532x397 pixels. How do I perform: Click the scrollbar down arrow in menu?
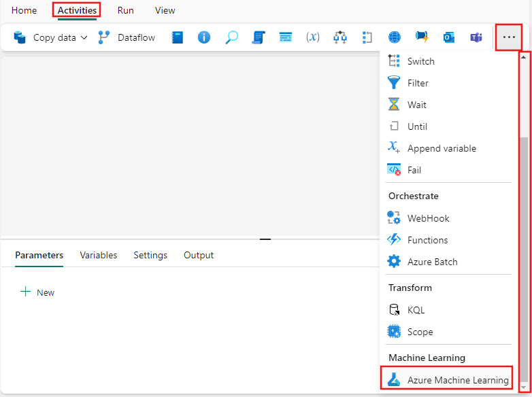tap(524, 387)
